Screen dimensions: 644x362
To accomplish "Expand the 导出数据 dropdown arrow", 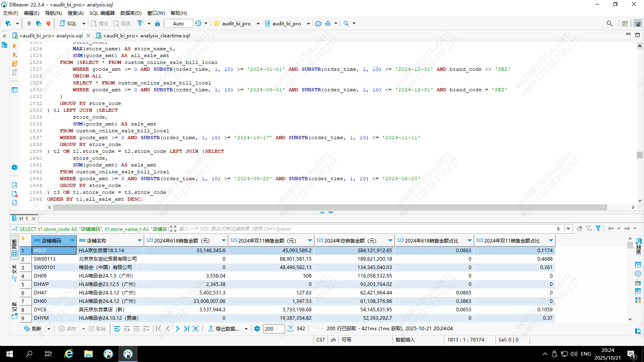I will coord(246,329).
